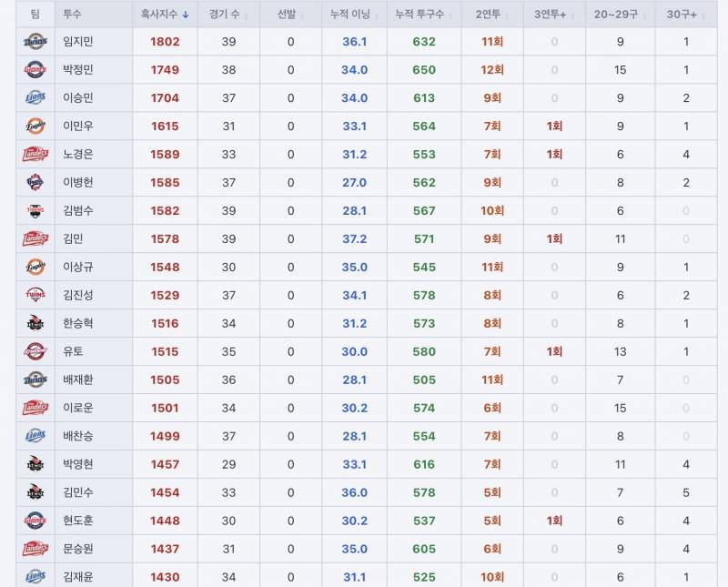Click the Dinos team logo beside 배재환
The height and width of the screenshot is (587, 728).
click(35, 380)
